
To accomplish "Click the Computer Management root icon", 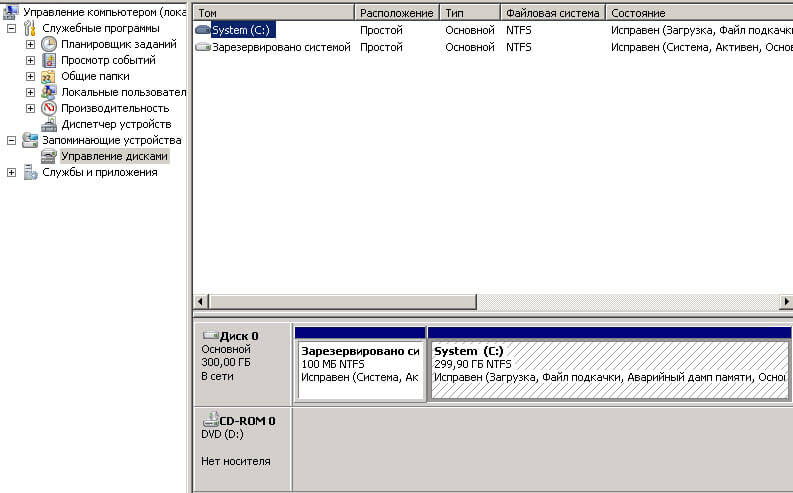I will click(x=11, y=12).
